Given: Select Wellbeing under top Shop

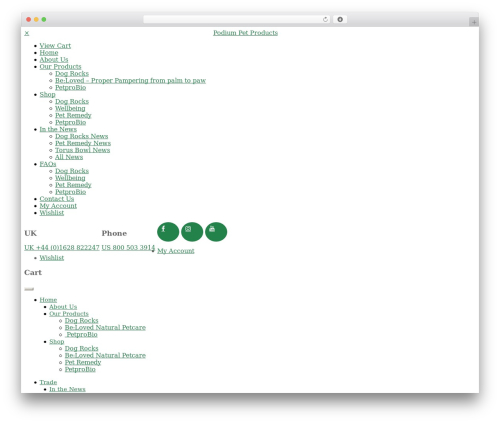Looking at the screenshot, I should [70, 108].
